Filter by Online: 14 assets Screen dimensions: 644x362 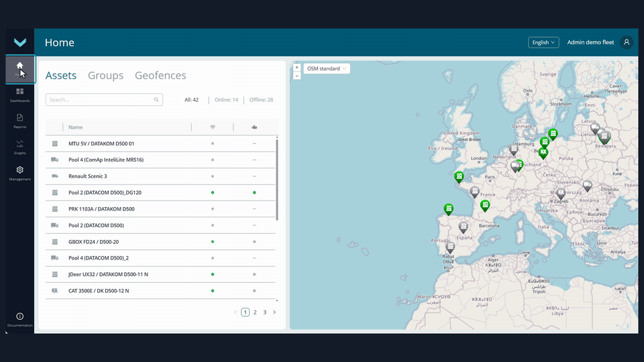pyautogui.click(x=226, y=100)
